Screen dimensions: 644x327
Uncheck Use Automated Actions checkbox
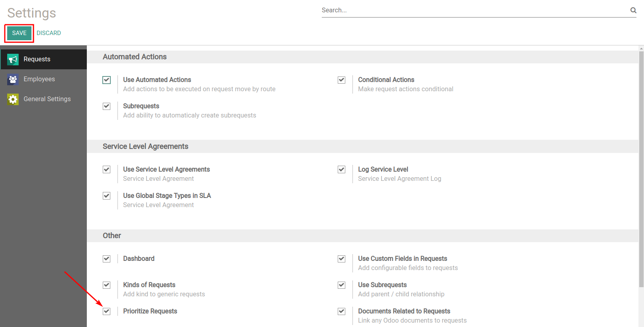pos(106,80)
